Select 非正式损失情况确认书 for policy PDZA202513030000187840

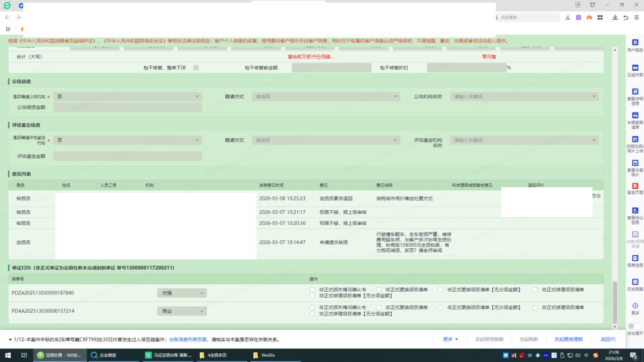[313, 290]
